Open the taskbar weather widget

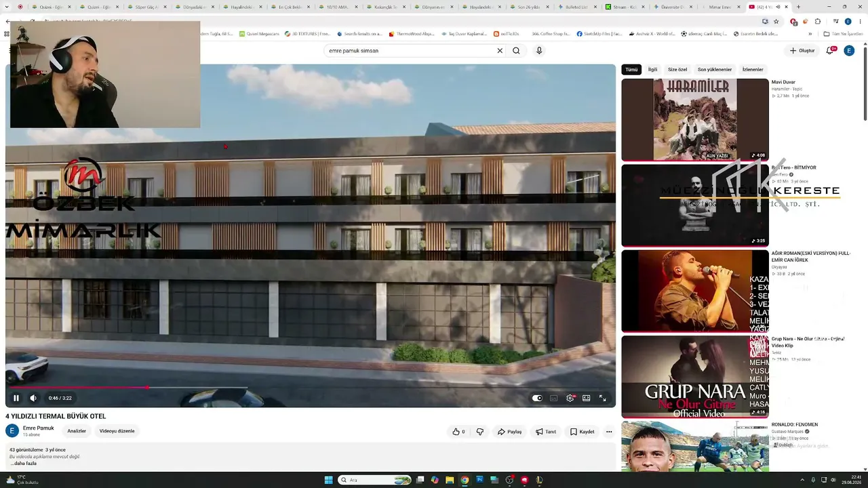point(22,480)
